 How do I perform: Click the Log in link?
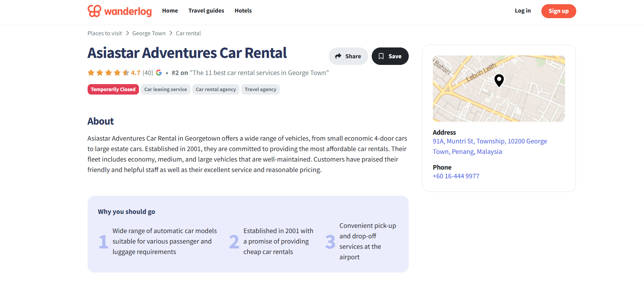(523, 11)
